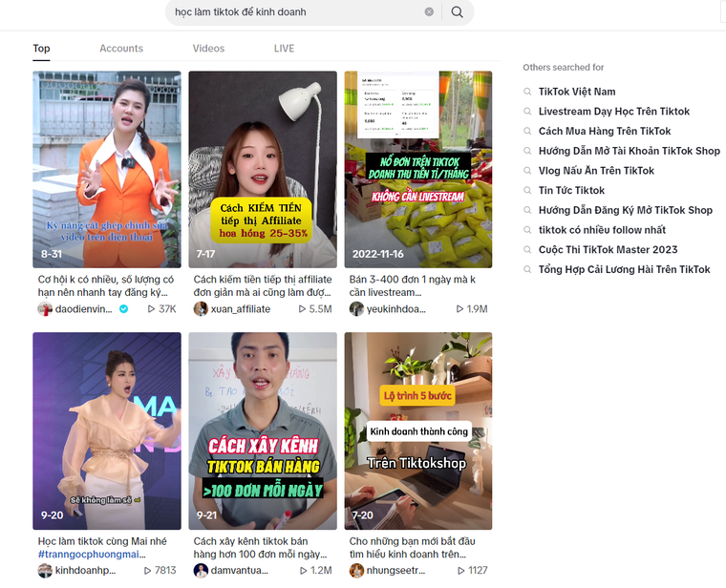Select suggested search 'Tin Tức Tiktok'

[571, 191]
